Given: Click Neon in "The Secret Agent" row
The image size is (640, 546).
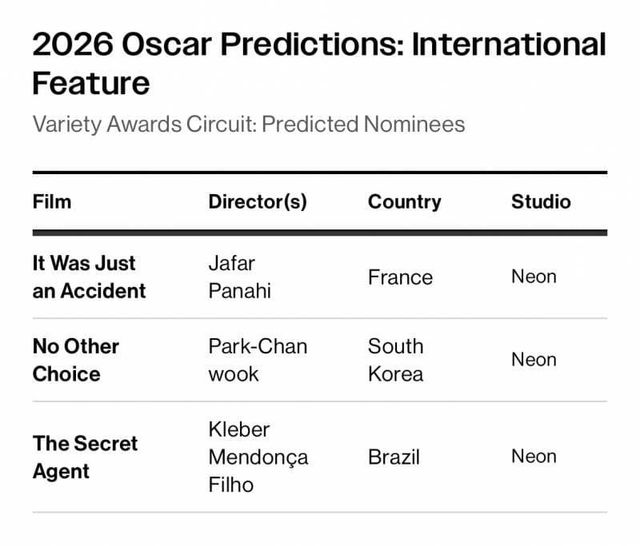Looking at the screenshot, I should click(x=534, y=456).
